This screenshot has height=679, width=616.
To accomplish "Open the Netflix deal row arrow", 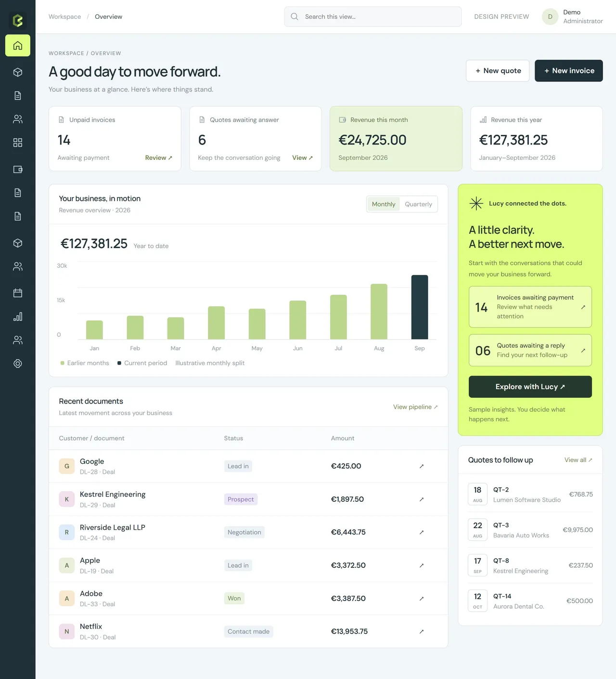I will pyautogui.click(x=422, y=631).
